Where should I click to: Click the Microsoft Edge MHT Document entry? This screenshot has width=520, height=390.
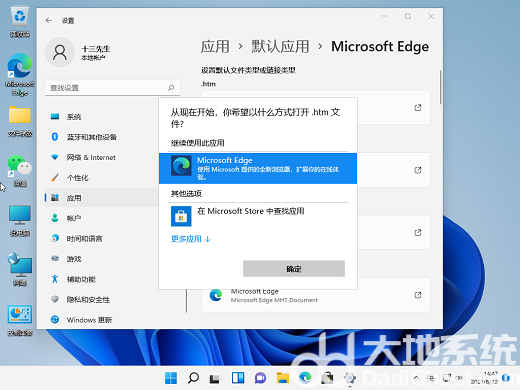point(316,295)
